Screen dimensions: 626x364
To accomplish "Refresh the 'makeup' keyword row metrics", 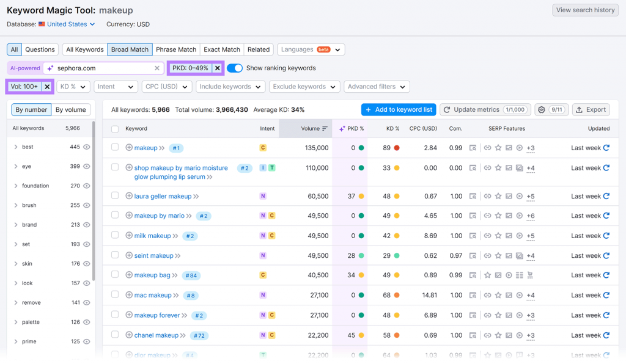I will point(606,148).
